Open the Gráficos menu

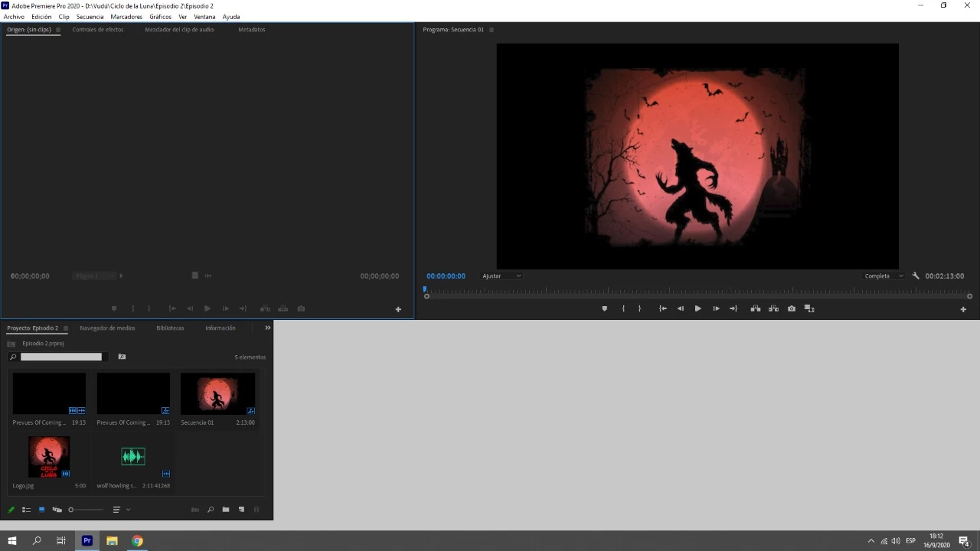click(x=160, y=17)
